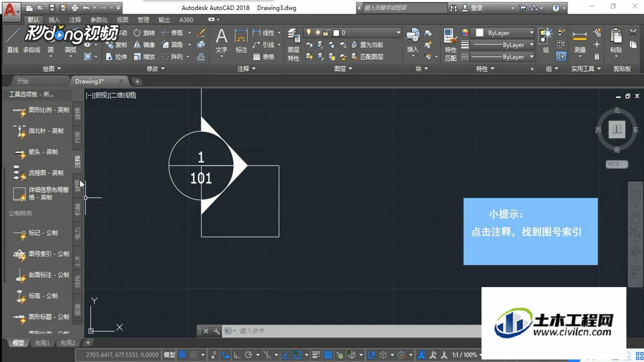Click the Copy (复制) tool
This screenshot has width=644, height=362.
point(116,45)
